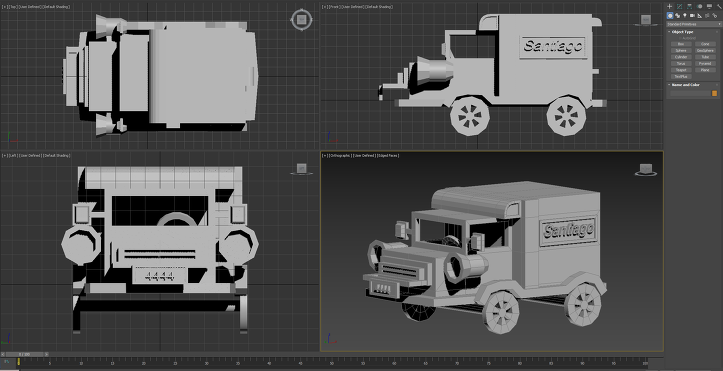Click the ViewCube in the Top viewport
The image size is (723, 371).
coord(302,20)
